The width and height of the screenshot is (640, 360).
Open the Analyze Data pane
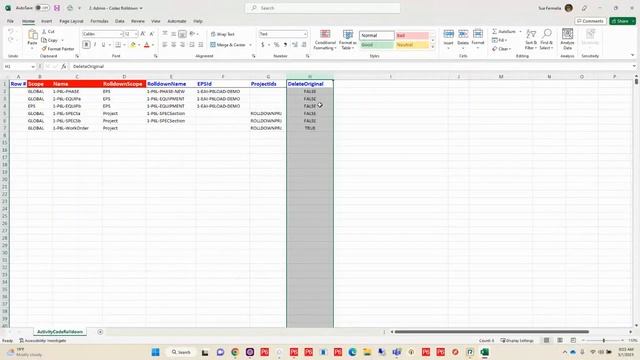[567, 39]
